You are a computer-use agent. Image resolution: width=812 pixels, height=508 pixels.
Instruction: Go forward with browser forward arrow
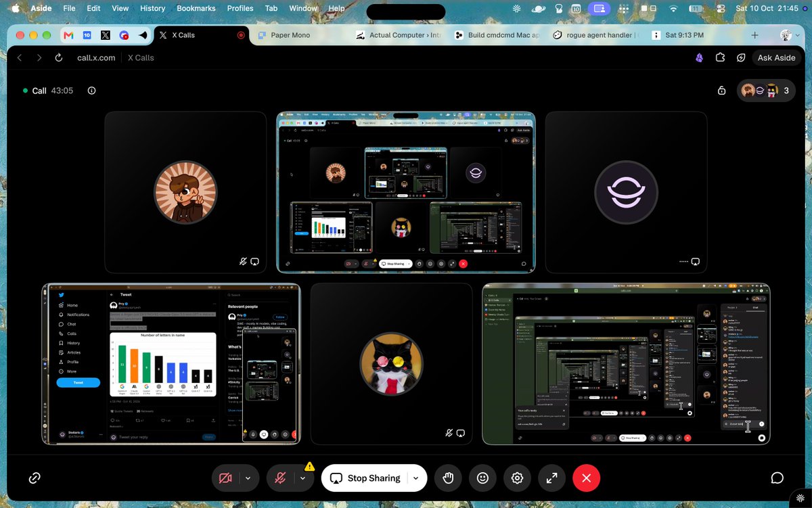click(39, 57)
